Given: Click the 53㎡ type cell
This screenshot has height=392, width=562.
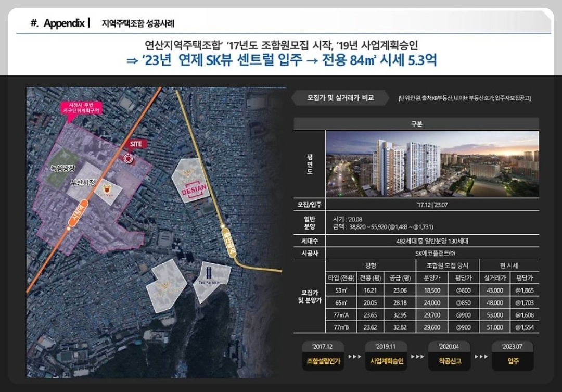Looking at the screenshot, I should [x=341, y=290].
